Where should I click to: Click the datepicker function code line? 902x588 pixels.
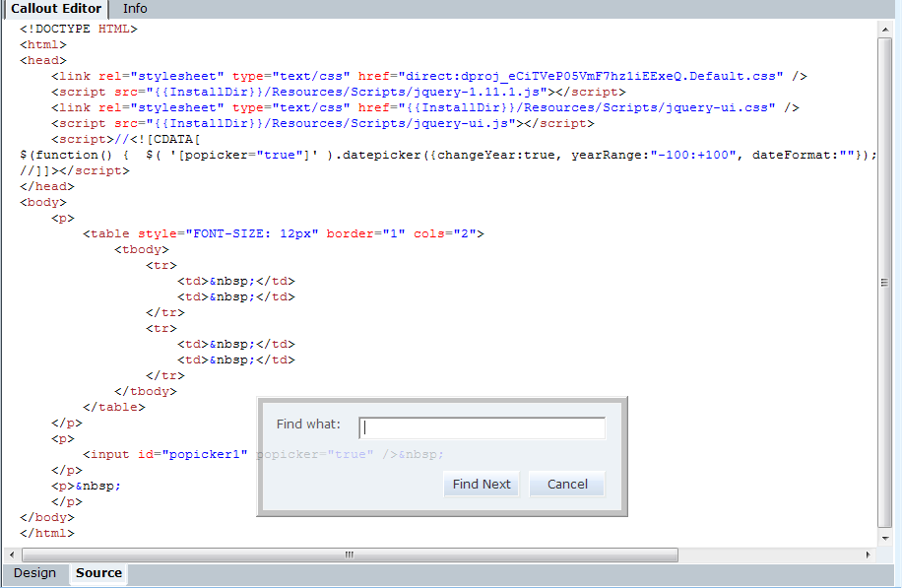point(443,155)
